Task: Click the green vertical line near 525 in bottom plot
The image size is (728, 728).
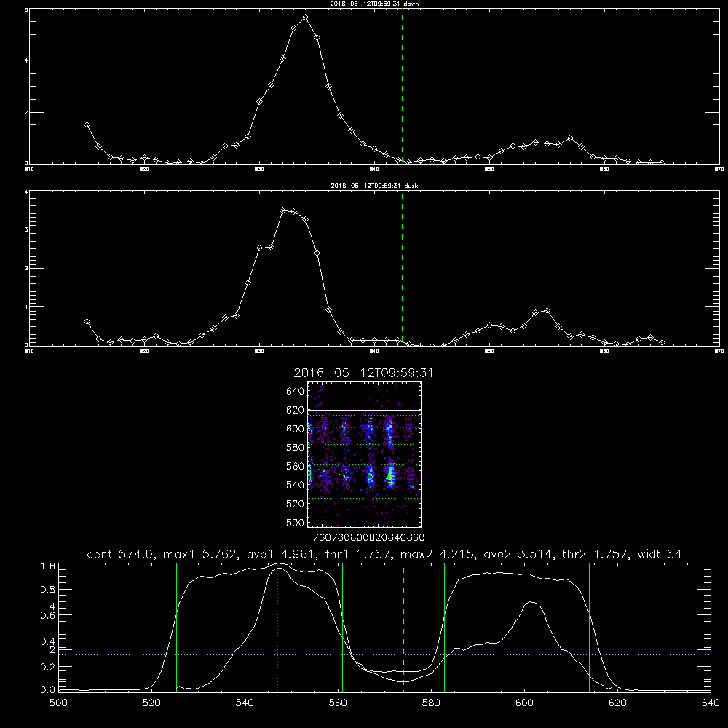Action: click(176, 627)
